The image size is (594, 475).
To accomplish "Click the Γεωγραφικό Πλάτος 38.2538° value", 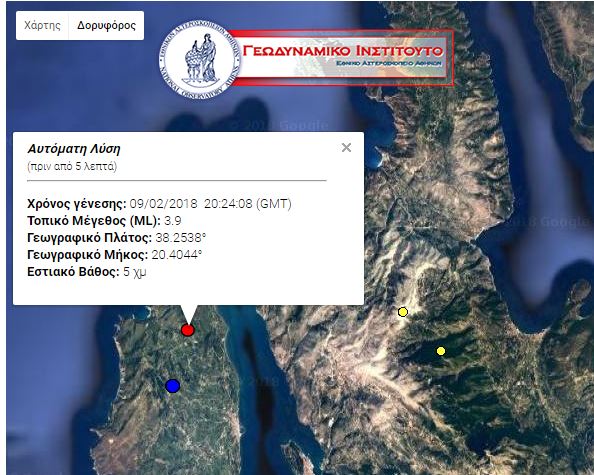I will (181, 238).
